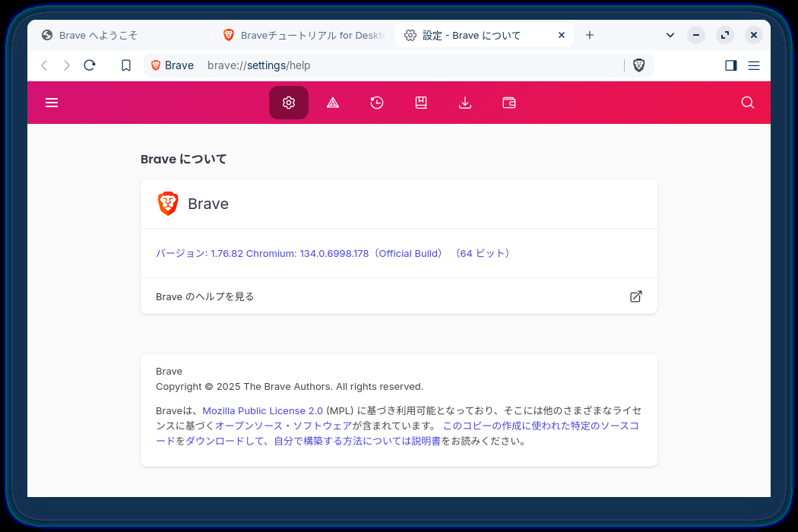Select the 設定 - Brave について tab
798x532 pixels.
click(483, 35)
